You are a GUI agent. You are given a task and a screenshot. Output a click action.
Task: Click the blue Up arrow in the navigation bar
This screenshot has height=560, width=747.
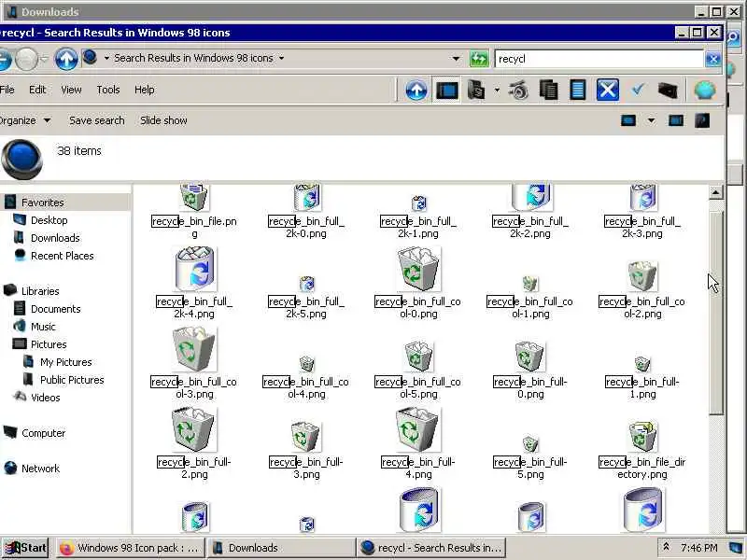point(66,59)
